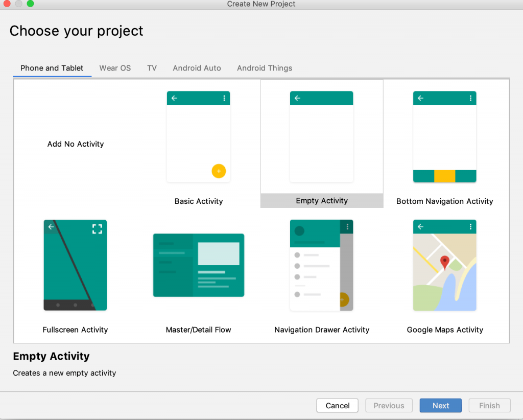
Task: Select the Basic Activity template thumbnail
Action: (198, 137)
